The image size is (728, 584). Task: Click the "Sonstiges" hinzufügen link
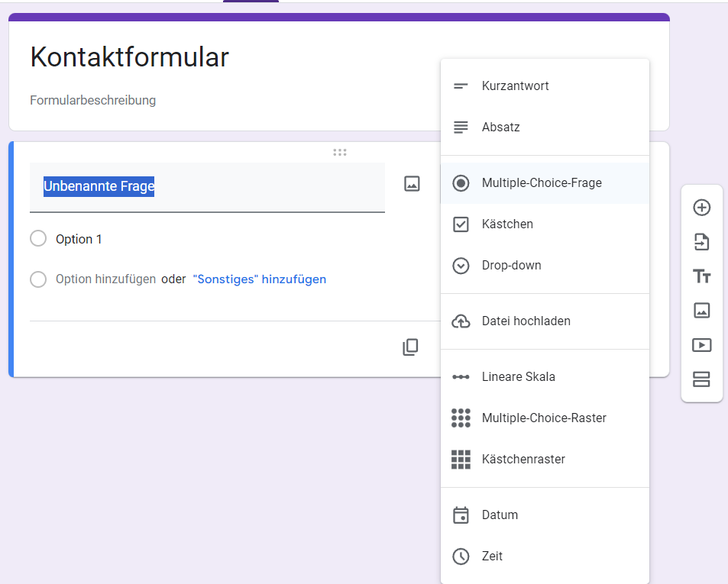[259, 279]
